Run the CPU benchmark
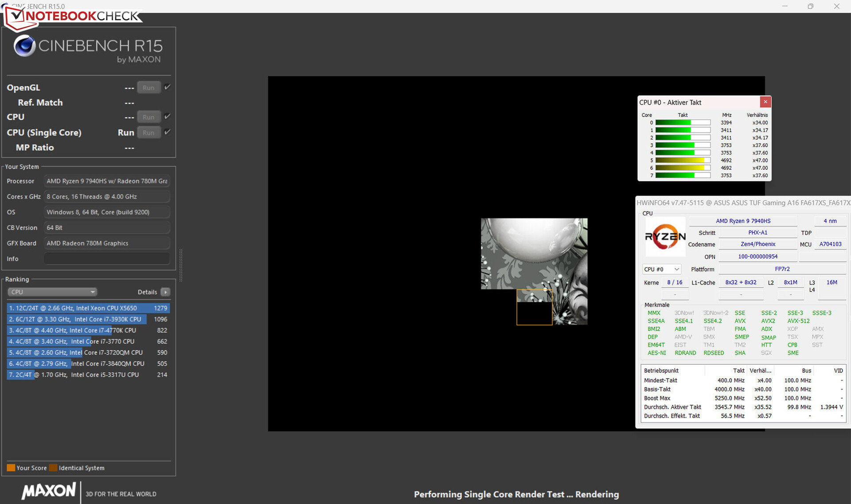This screenshot has height=504, width=851. 148,117
